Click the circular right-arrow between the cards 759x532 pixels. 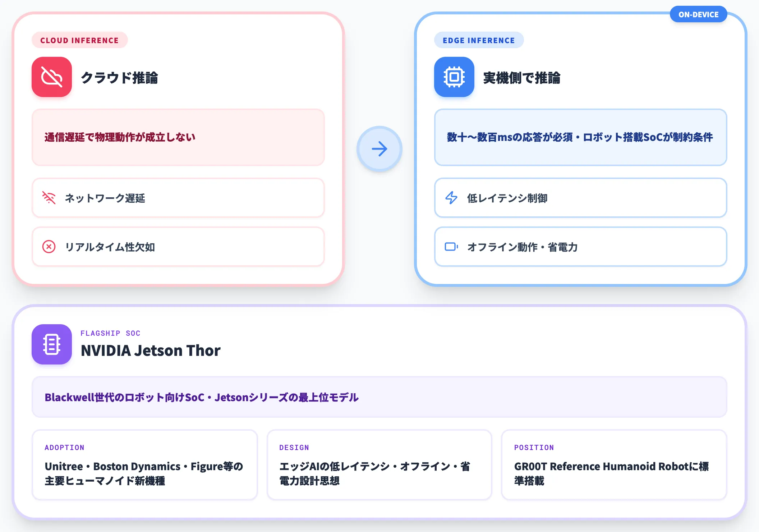pos(379,149)
